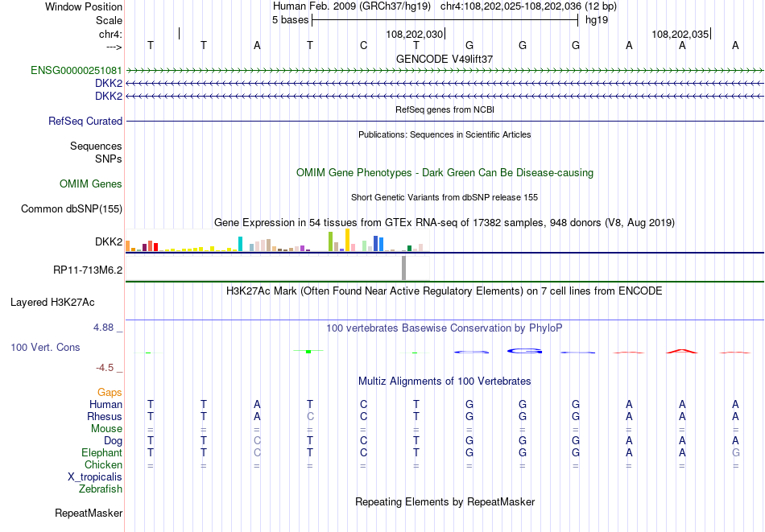Select the Elephant alignment row label

click(x=101, y=453)
